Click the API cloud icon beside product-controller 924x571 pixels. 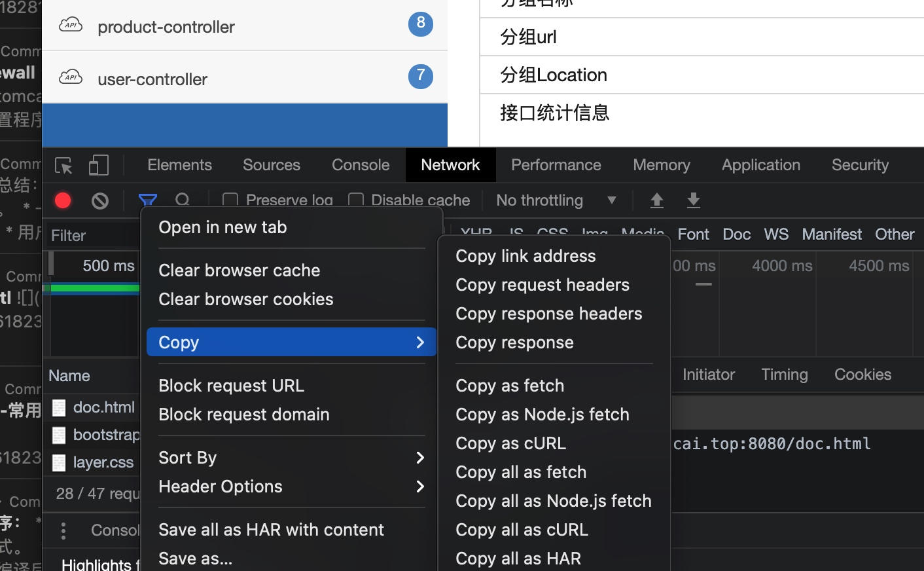click(x=71, y=26)
